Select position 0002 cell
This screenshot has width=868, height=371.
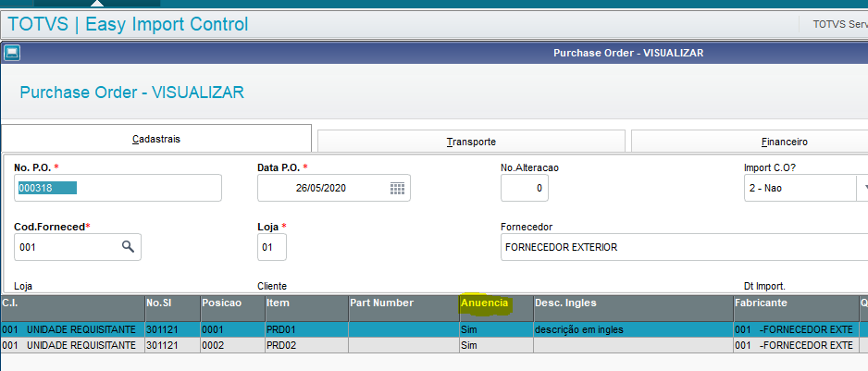[232, 345]
